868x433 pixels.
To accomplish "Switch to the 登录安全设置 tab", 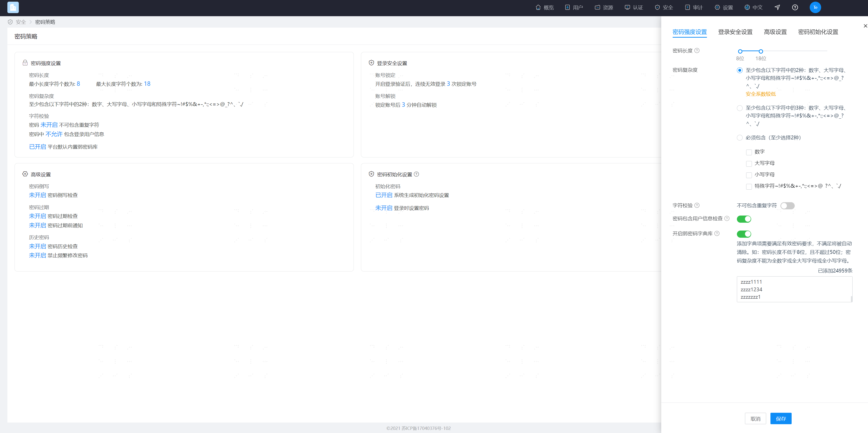I will [x=735, y=32].
